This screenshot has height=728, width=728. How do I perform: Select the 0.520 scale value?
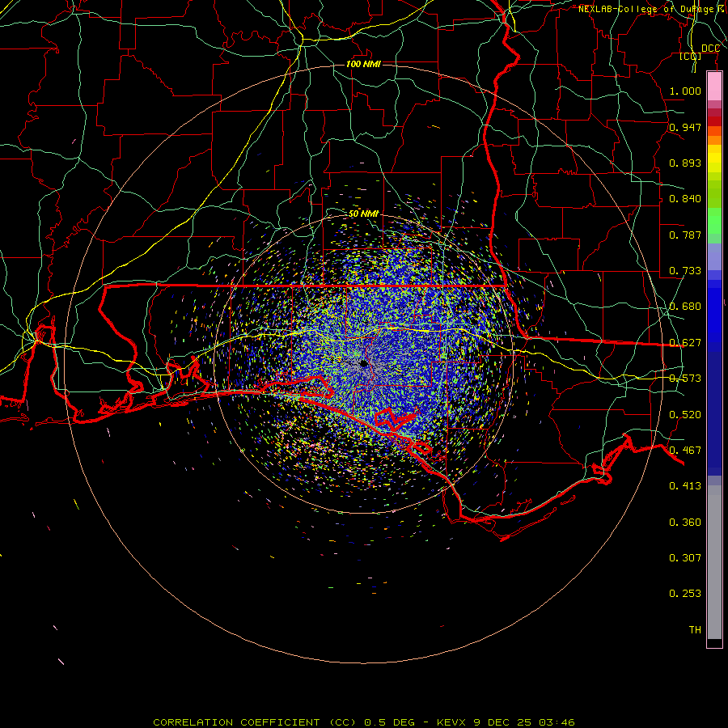685,415
